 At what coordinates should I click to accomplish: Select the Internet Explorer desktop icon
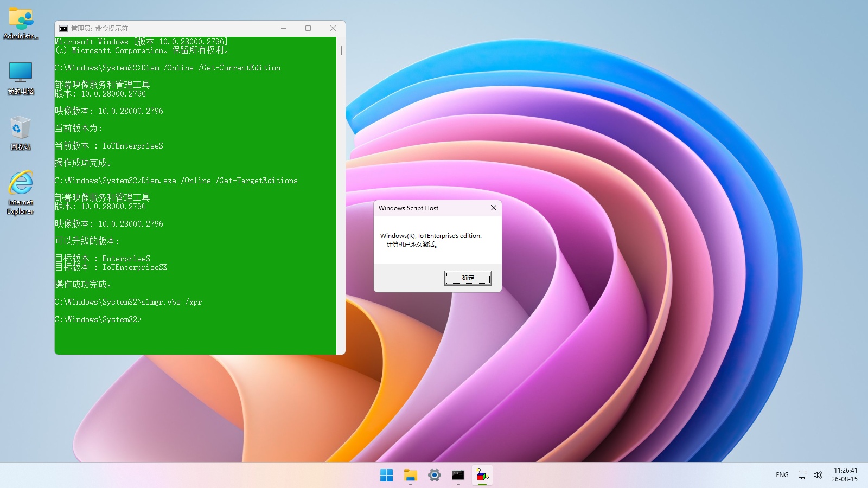21,192
